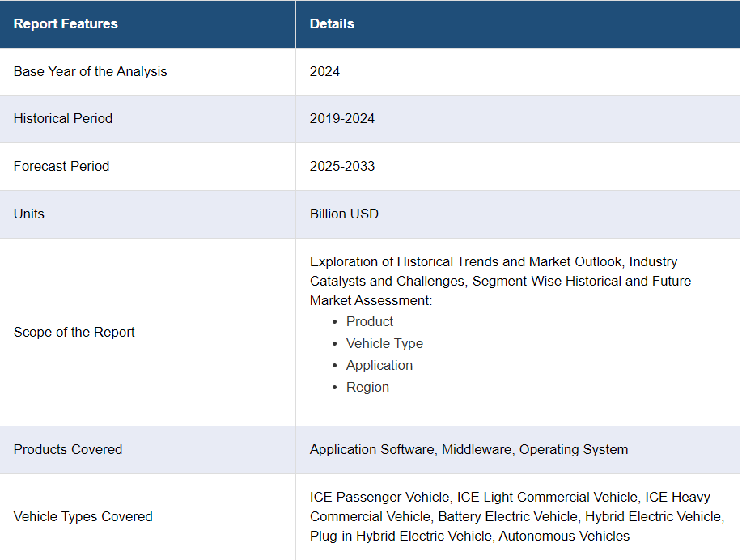Select the "Application Software, Middleware, Operating System" text

(x=469, y=449)
